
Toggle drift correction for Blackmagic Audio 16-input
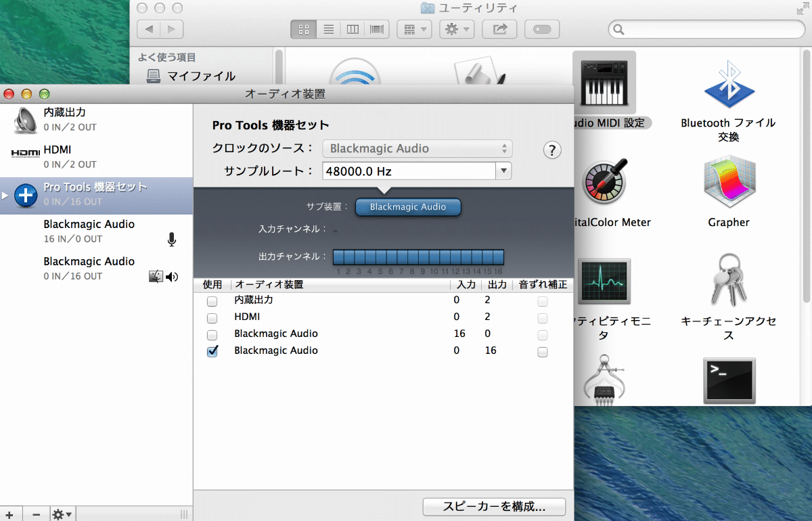(x=542, y=335)
